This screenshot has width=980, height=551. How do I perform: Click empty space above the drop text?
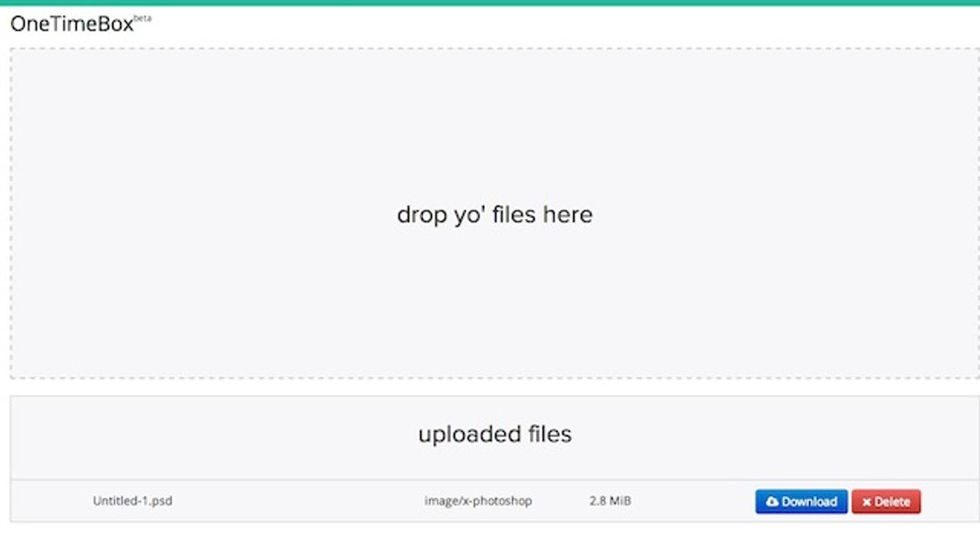(x=495, y=122)
